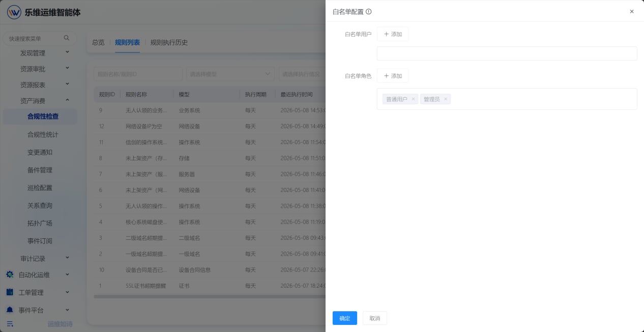
Task: Open the 变更通知 sidebar item
Action: coord(40,152)
